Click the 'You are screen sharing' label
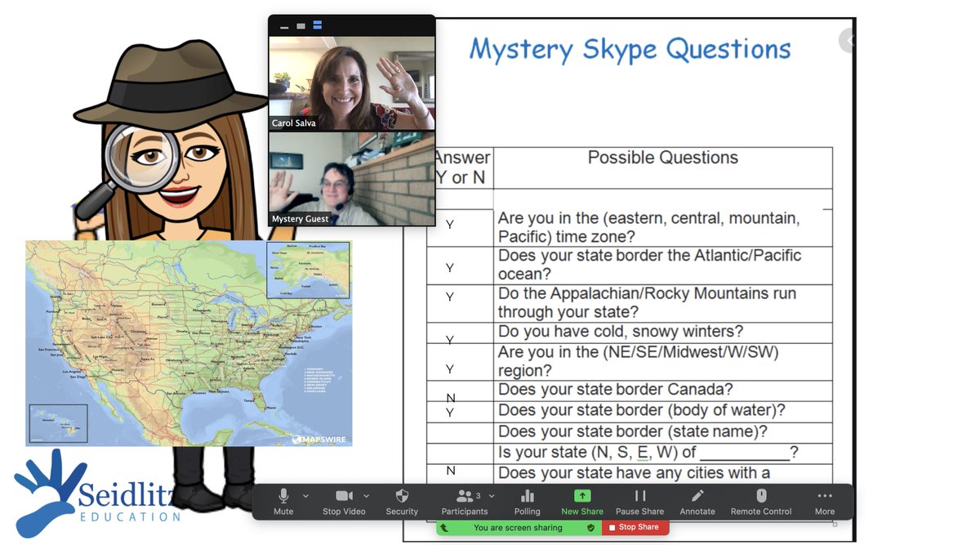Viewport: 980px width, 545px height. (518, 528)
